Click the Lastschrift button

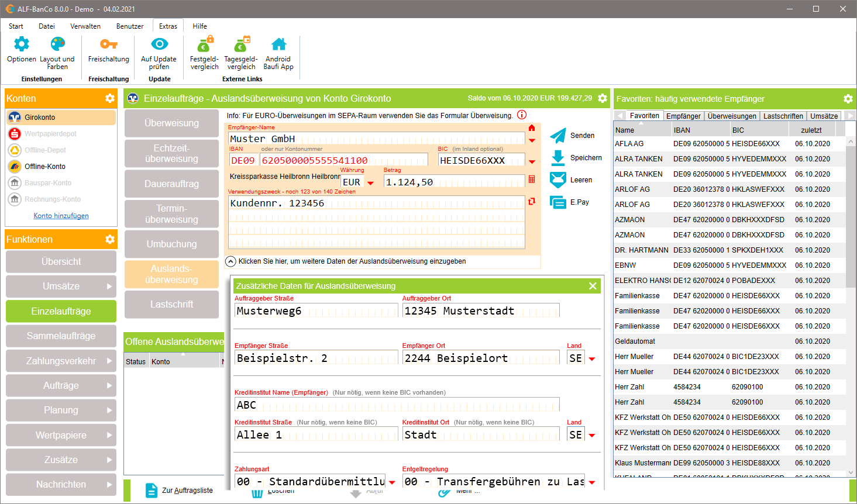pos(172,304)
